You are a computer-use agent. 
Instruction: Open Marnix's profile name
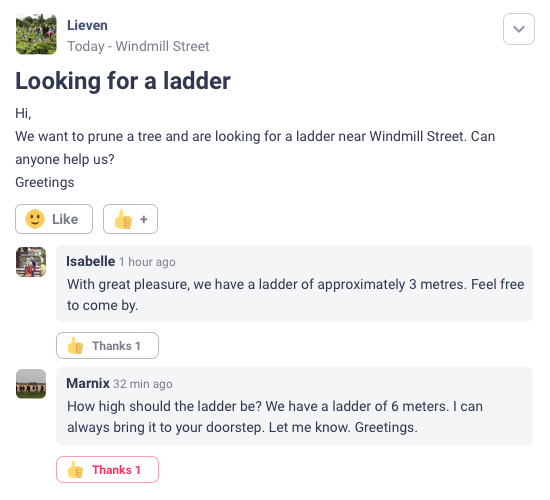click(88, 383)
